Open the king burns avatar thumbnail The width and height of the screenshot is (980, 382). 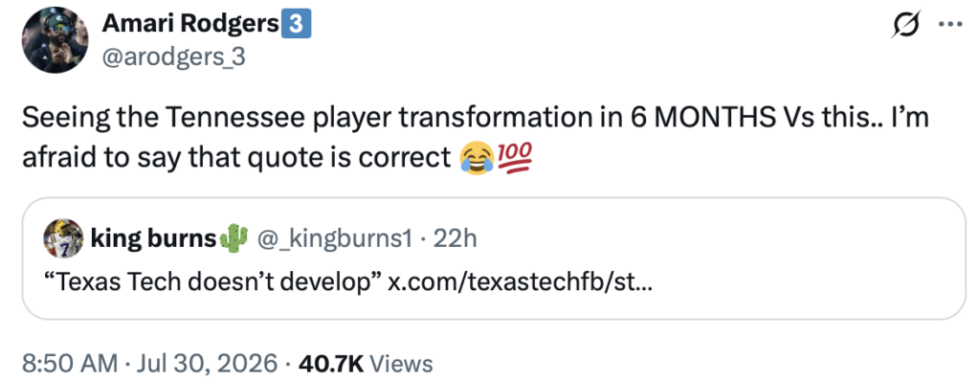point(63,238)
